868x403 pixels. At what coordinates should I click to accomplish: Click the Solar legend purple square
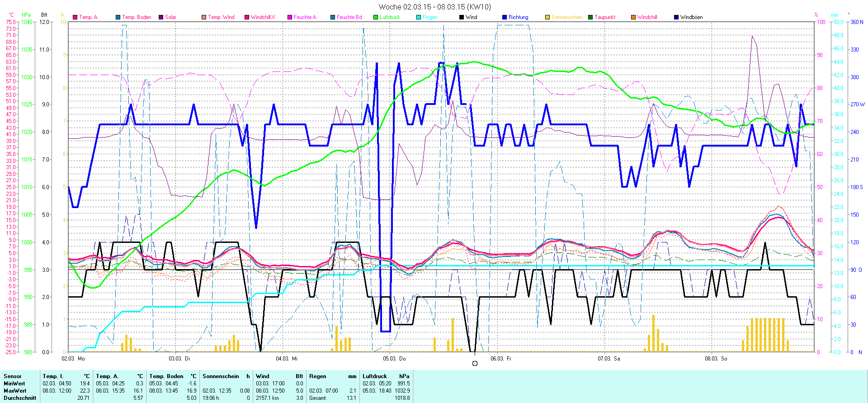click(x=161, y=17)
